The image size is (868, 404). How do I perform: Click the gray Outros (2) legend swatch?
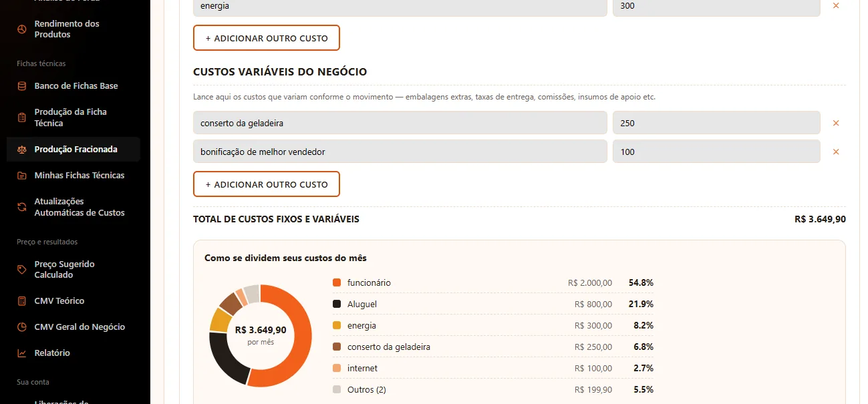pyautogui.click(x=337, y=390)
